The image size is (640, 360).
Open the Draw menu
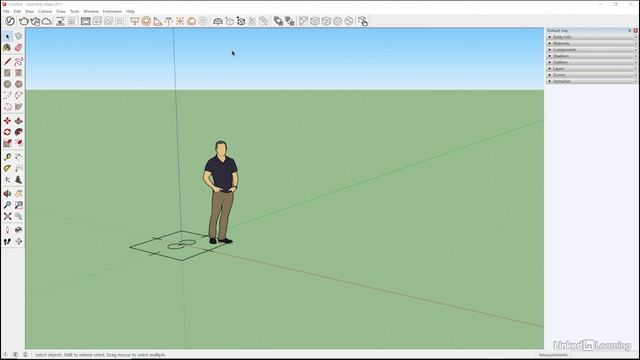pyautogui.click(x=61, y=11)
